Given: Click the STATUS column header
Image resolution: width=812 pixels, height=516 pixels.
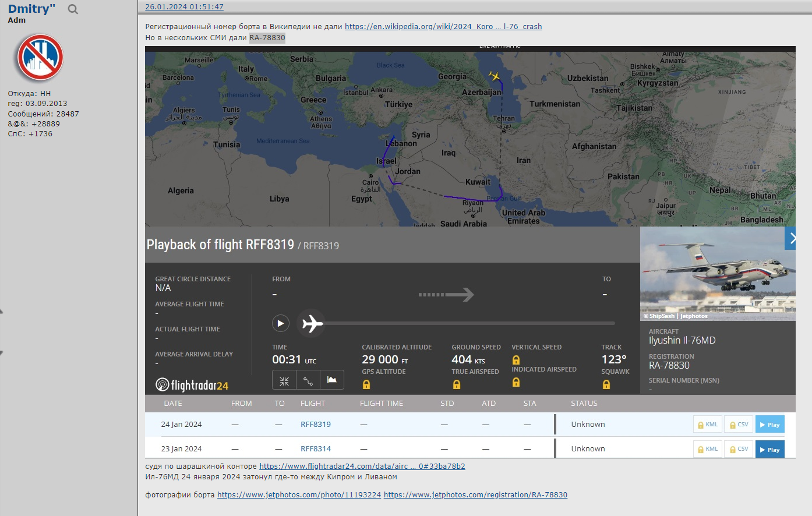Looking at the screenshot, I should coord(584,404).
